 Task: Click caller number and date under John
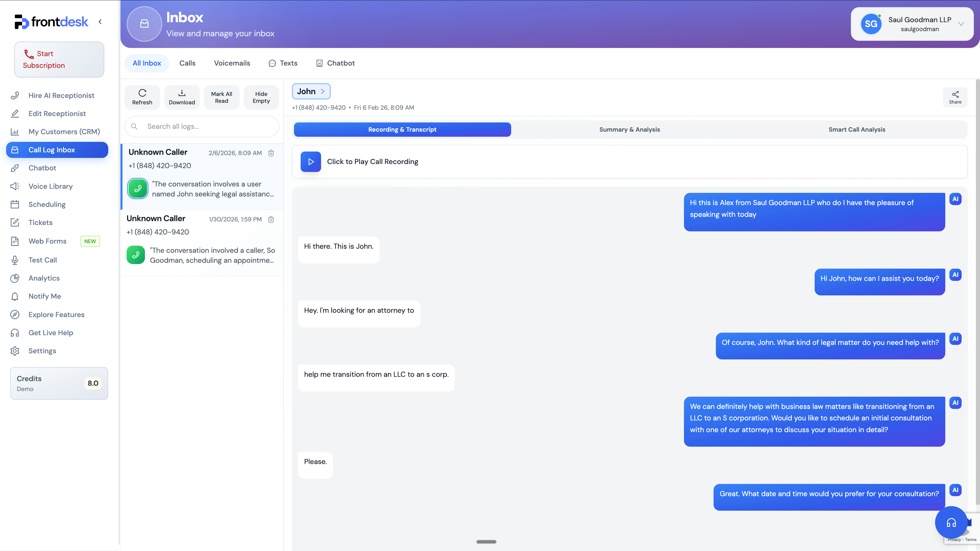pyautogui.click(x=353, y=108)
